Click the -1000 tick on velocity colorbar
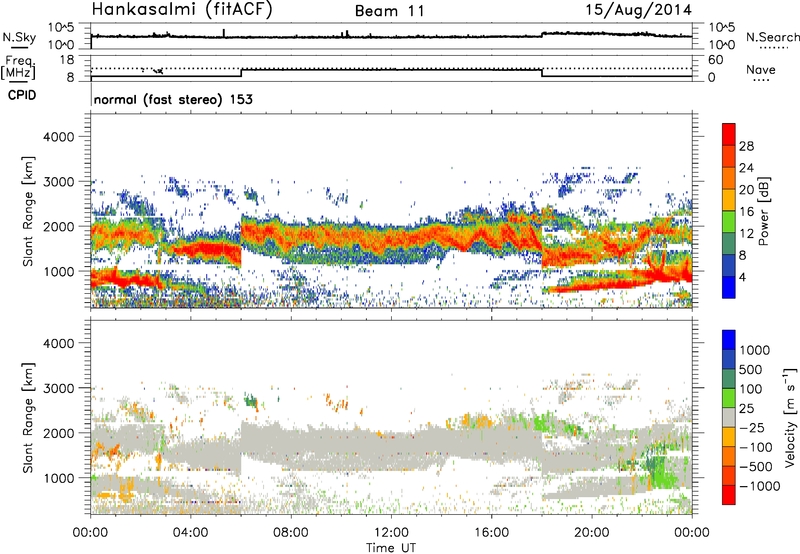800x554 pixels. 759,486
